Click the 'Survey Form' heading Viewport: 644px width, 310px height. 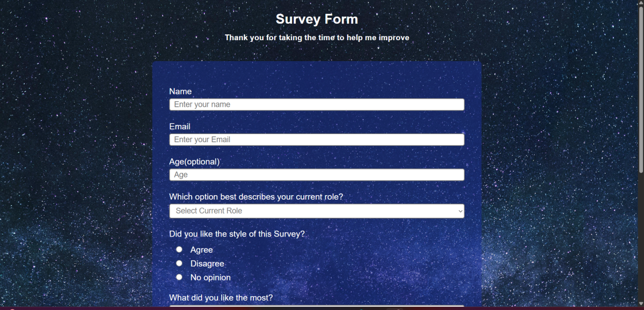coord(317,19)
